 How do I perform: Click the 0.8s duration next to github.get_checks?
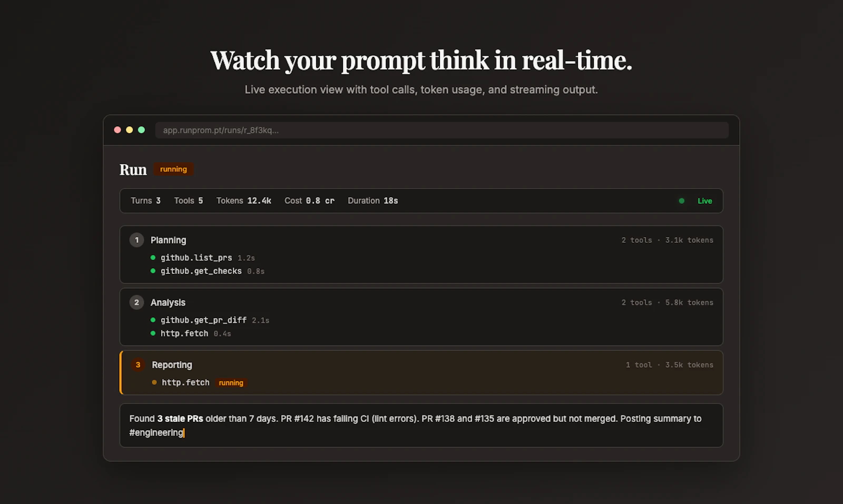[256, 271]
